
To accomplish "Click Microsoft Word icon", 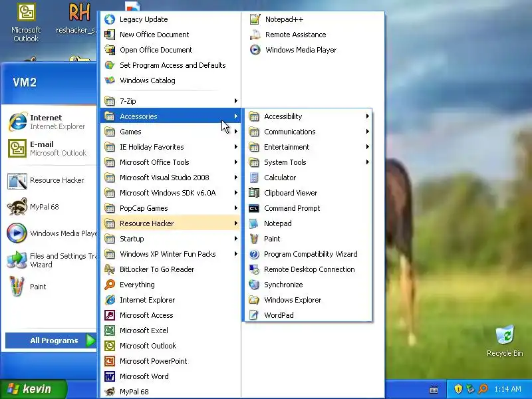I will [x=109, y=376].
